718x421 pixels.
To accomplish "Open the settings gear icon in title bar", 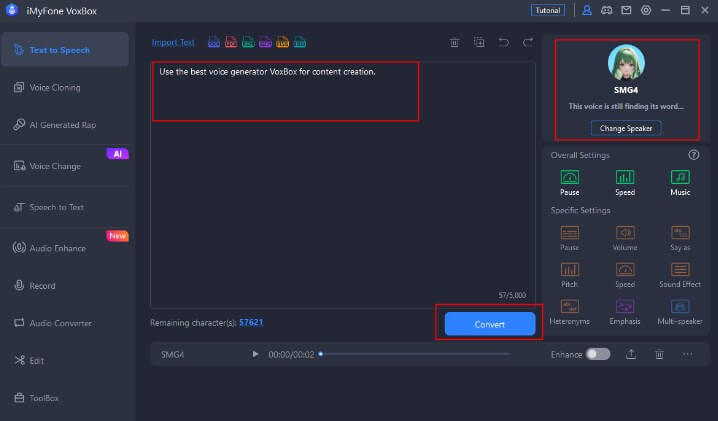I will pyautogui.click(x=646, y=10).
